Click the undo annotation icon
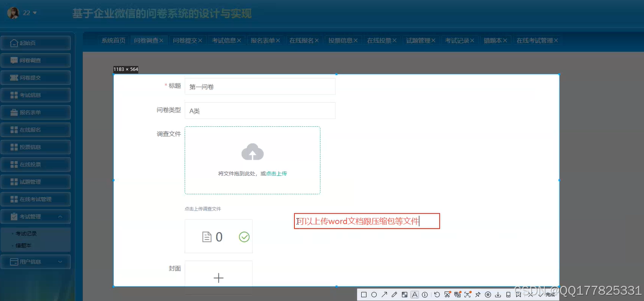 437,294
